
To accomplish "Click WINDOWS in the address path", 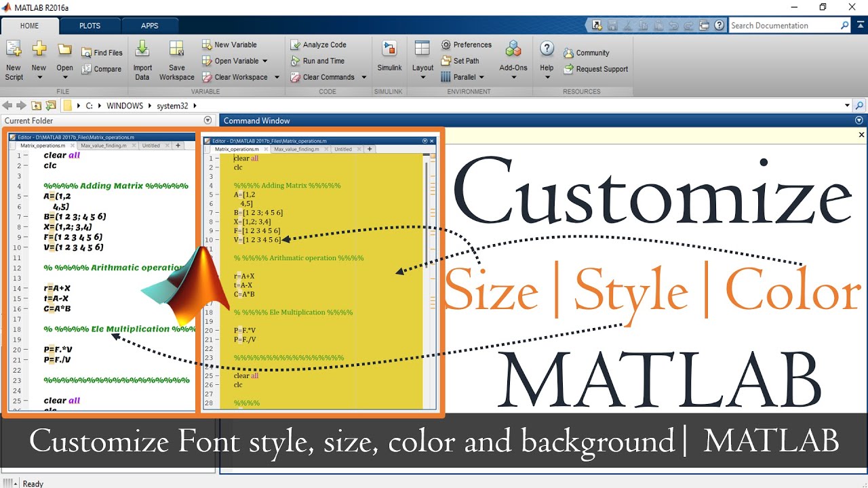I will coord(125,106).
